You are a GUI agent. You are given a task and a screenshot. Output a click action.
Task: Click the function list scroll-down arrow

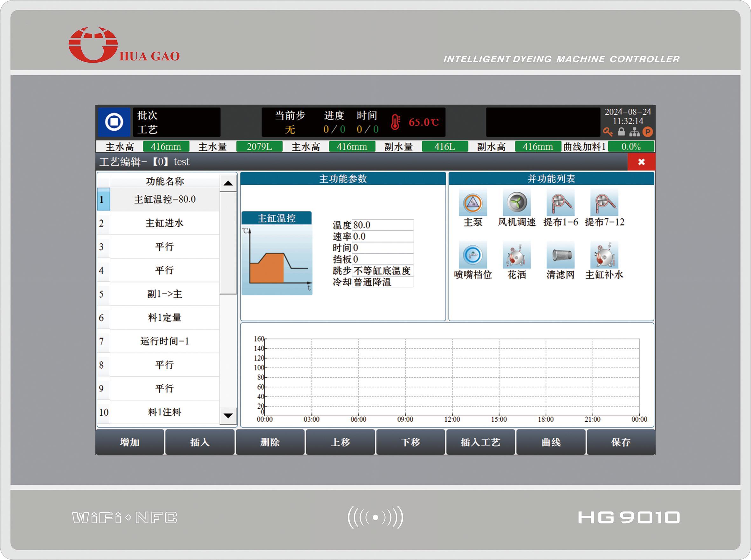click(228, 415)
